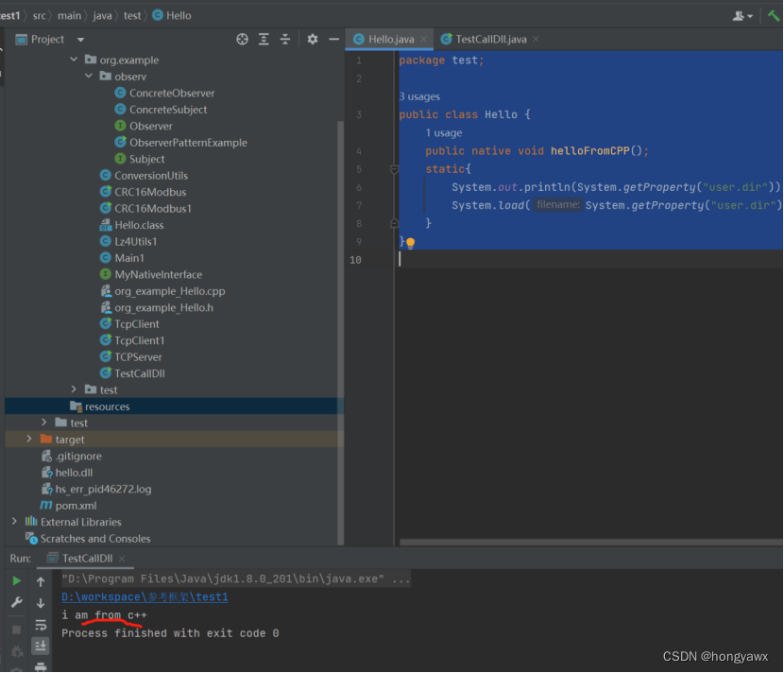Place cursor on editor line 10
784x673 pixels.
590,260
